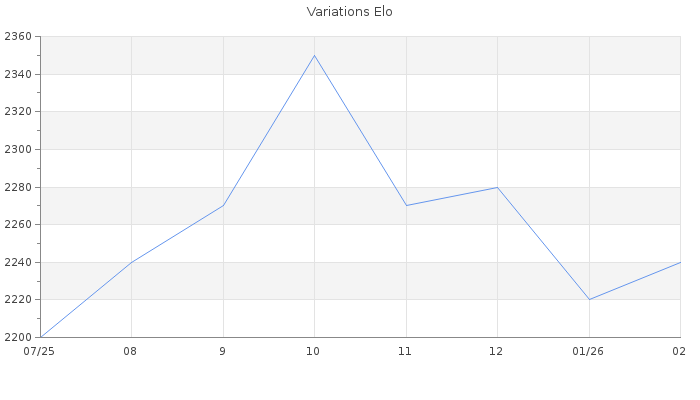Click the 2280 data point at month 12

tap(497, 187)
